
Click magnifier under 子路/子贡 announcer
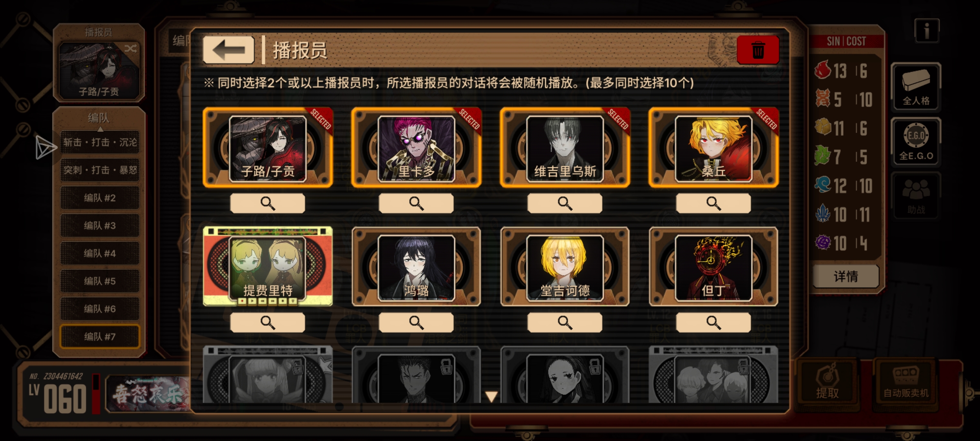267,203
